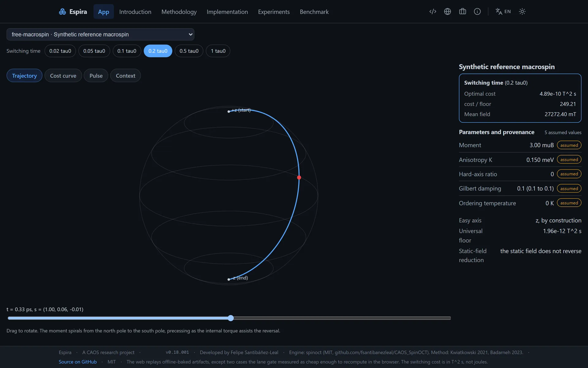Open the Context tab
This screenshot has height=368, width=588.
(126, 76)
